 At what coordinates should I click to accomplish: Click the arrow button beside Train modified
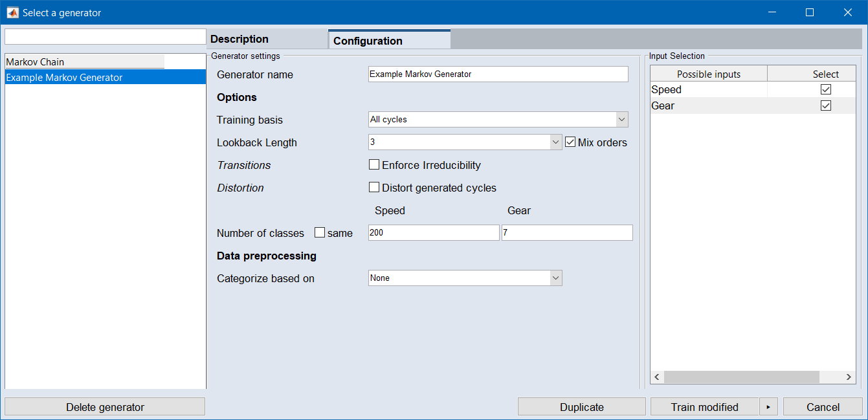768,407
